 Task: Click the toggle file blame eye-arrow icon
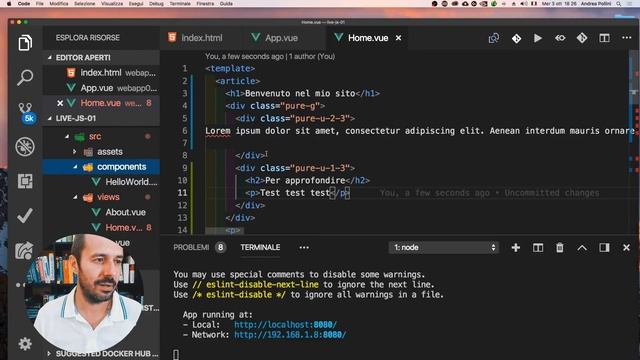[560, 38]
